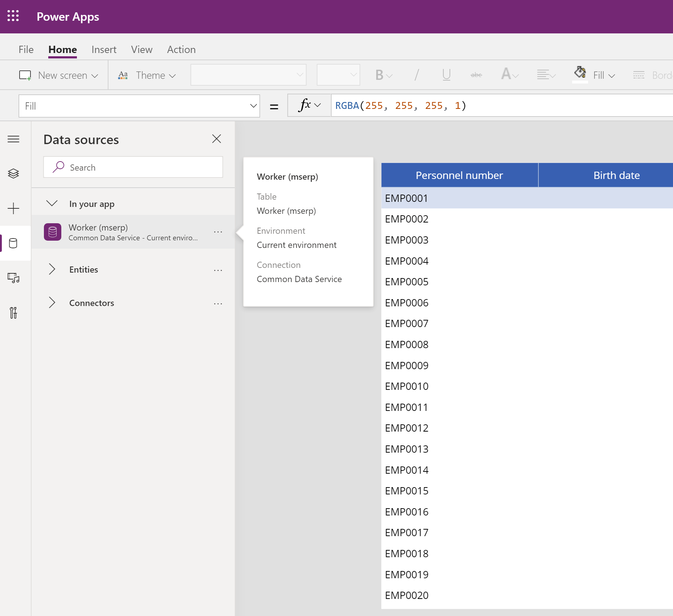673x616 pixels.
Task: Select row EMP0018
Action: [527, 554]
